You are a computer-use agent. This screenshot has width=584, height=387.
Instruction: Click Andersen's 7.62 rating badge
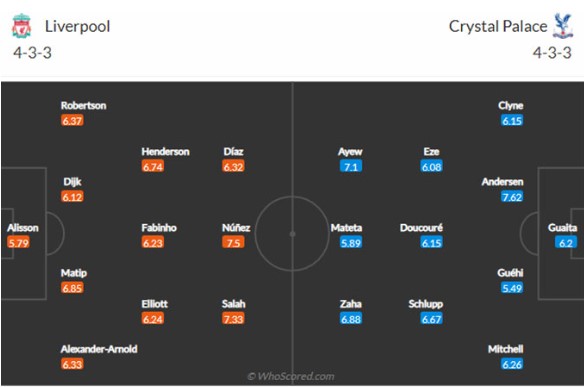[x=512, y=197]
